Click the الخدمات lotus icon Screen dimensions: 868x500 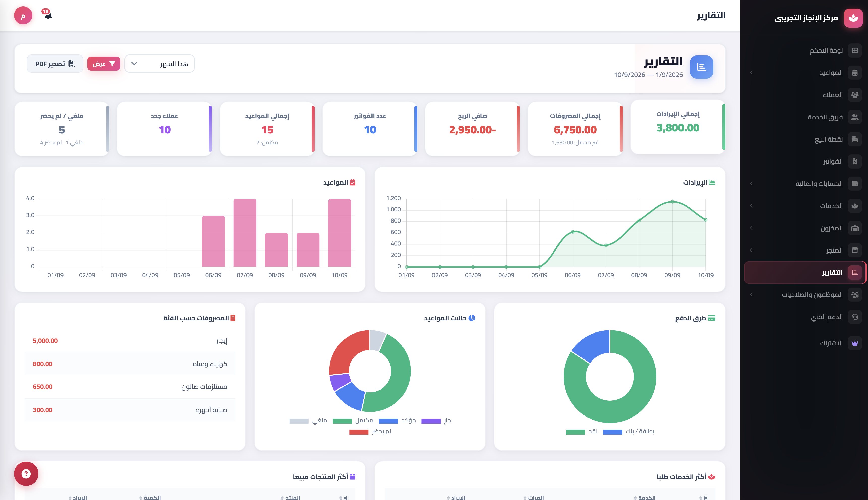[855, 206]
